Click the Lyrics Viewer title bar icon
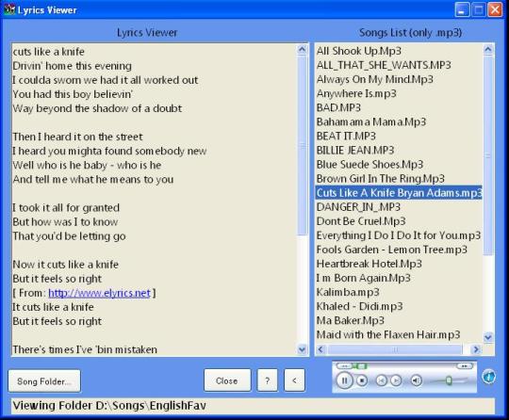 coord(9,9)
